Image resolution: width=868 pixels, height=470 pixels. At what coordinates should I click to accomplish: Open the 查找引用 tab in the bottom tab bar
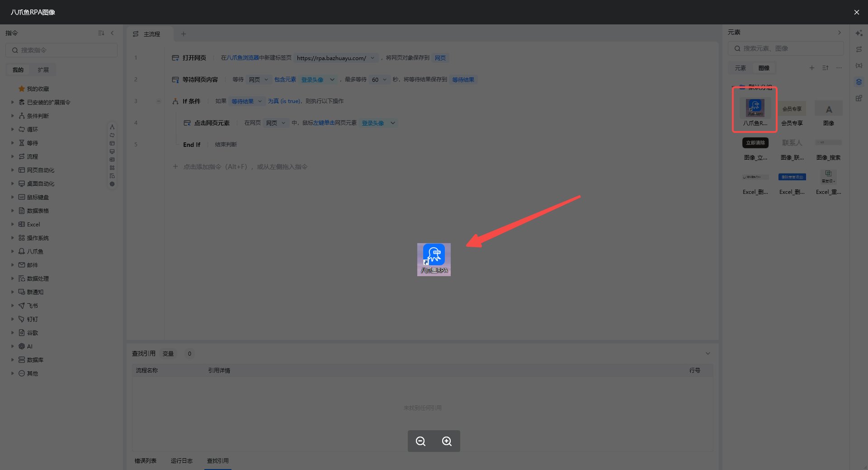pyautogui.click(x=218, y=461)
